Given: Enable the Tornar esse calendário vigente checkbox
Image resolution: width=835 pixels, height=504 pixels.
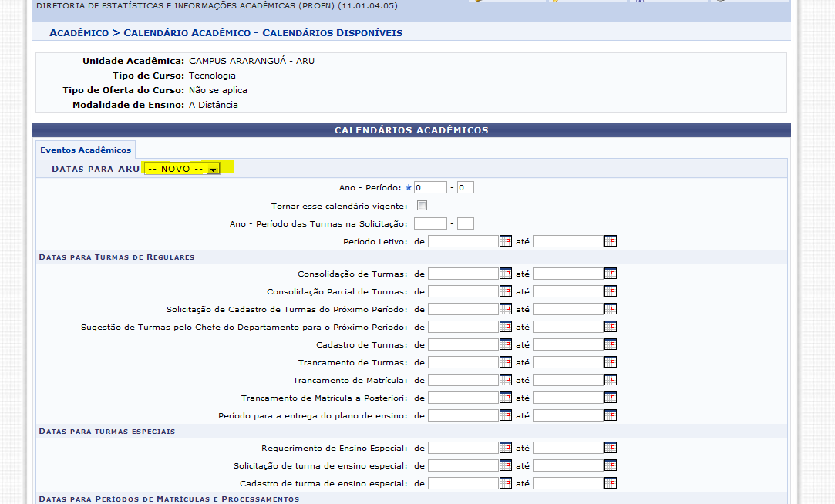Looking at the screenshot, I should point(420,205).
